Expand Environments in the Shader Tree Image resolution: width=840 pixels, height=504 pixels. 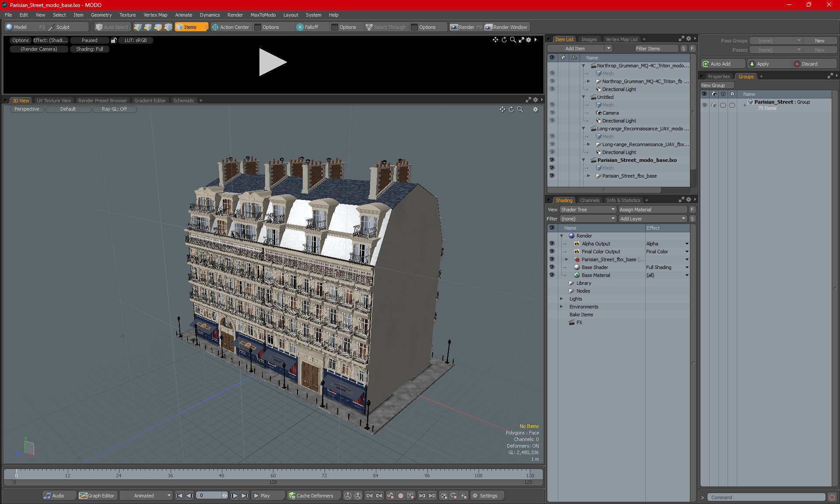pyautogui.click(x=562, y=307)
